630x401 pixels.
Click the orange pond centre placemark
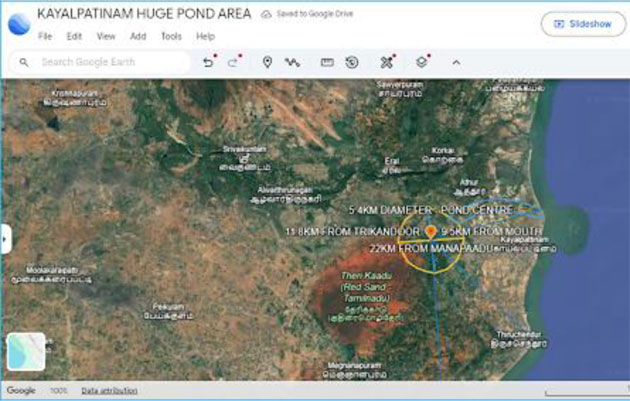pyautogui.click(x=430, y=232)
